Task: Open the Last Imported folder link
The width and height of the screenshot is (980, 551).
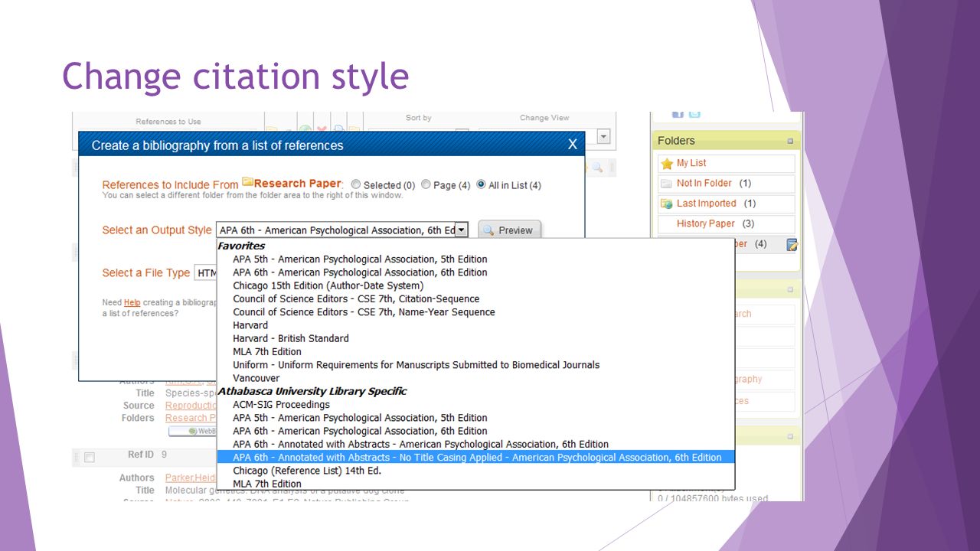Action: pyautogui.click(x=707, y=203)
